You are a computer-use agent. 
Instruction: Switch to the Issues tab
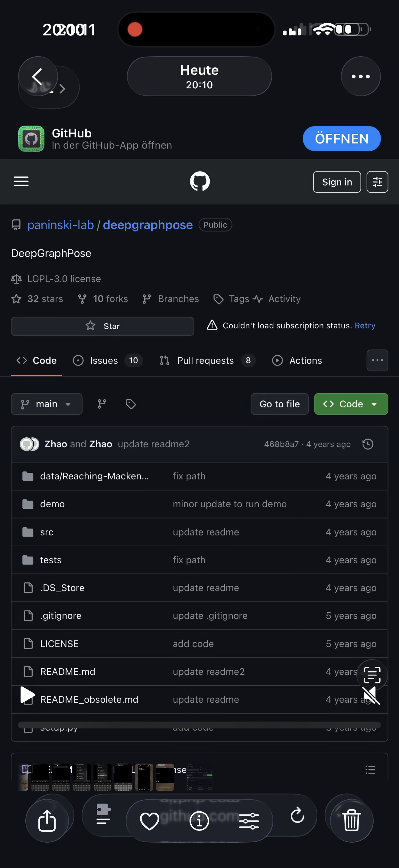[108, 360]
